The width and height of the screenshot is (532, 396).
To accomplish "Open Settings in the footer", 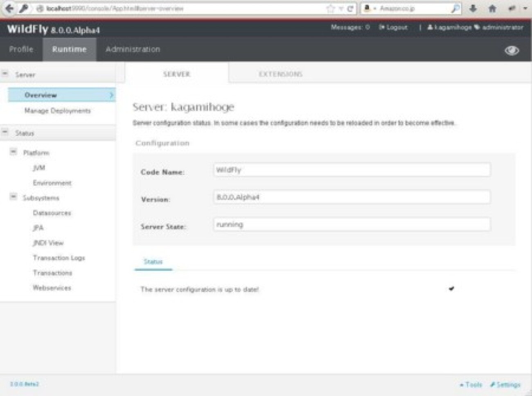I will (x=505, y=385).
